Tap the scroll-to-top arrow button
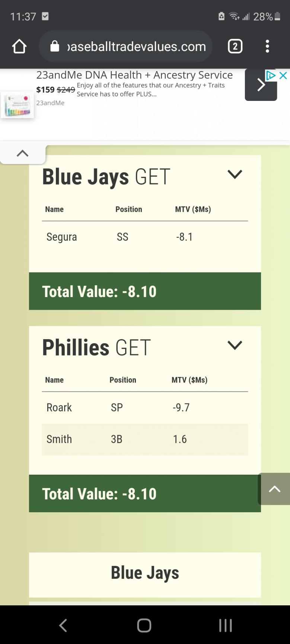 pyautogui.click(x=274, y=489)
